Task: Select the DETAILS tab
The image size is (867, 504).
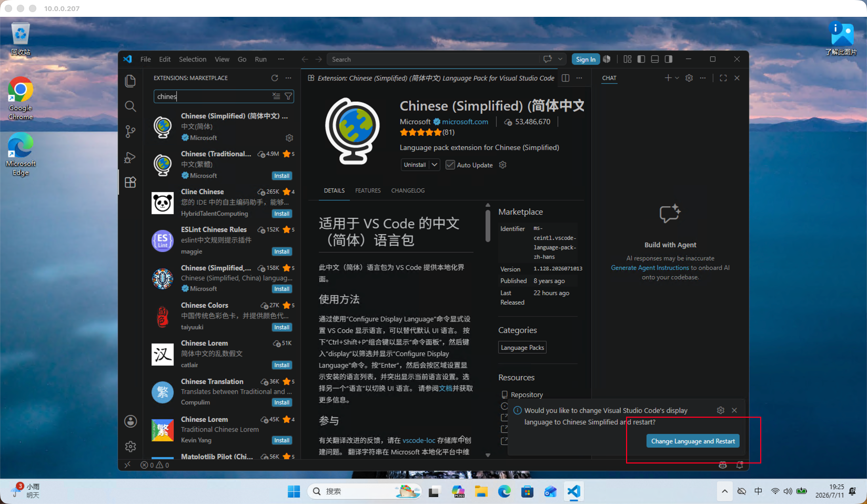Action: tap(335, 190)
